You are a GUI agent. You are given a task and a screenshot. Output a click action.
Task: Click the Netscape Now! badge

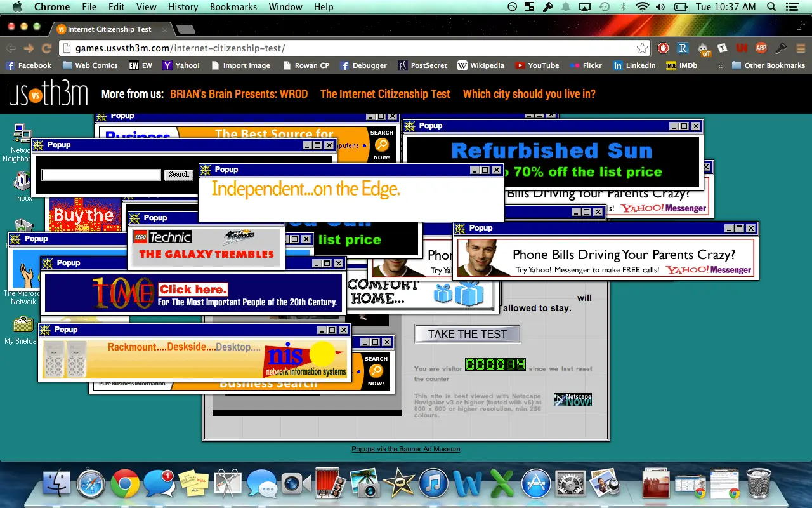pos(572,399)
